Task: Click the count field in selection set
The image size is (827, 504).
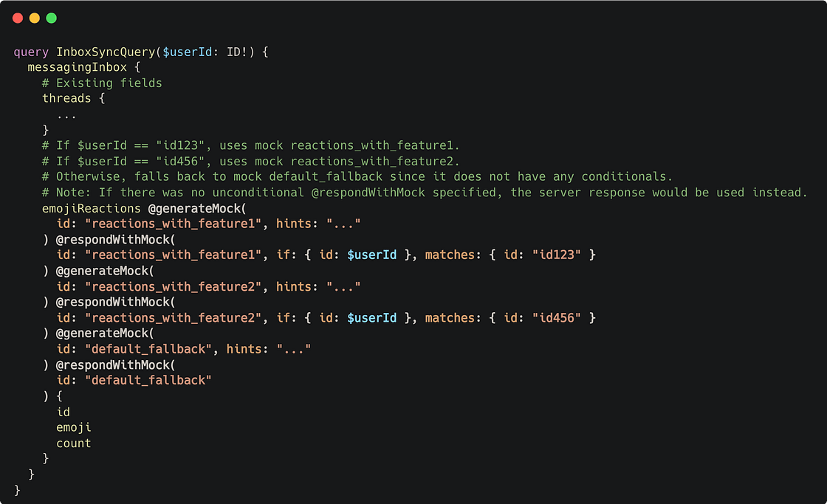Action: [74, 443]
